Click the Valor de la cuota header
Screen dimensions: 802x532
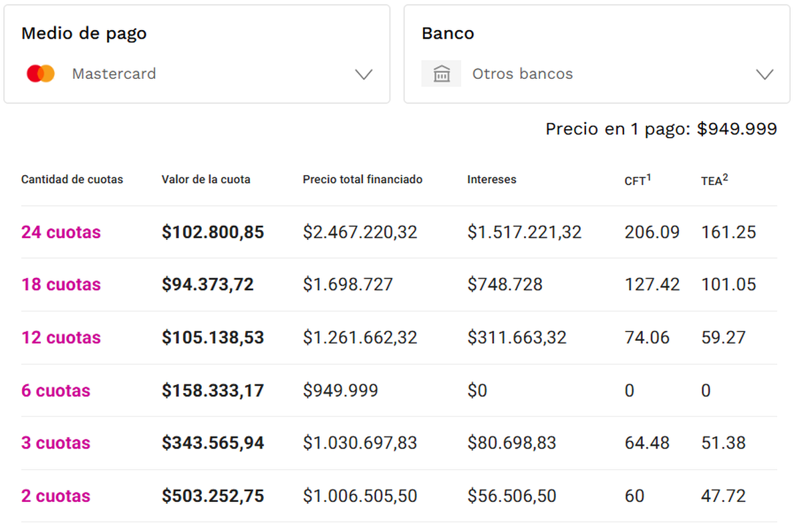point(206,180)
